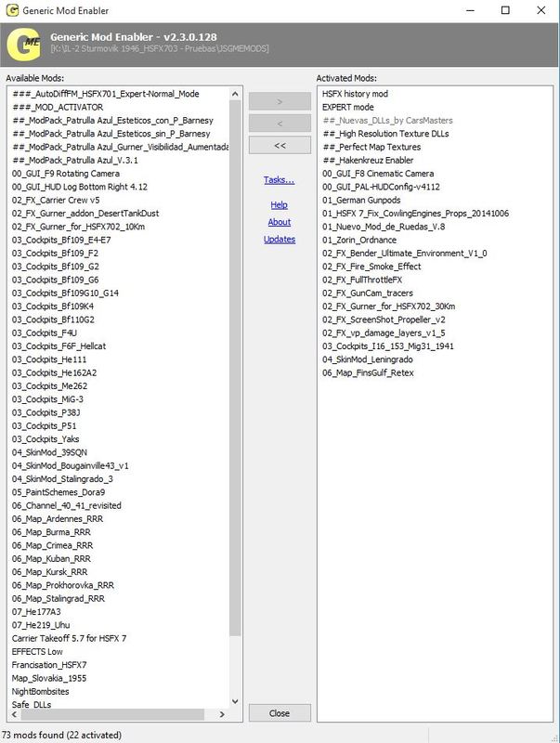Click the yellow GME logo in header

[x=24, y=45]
